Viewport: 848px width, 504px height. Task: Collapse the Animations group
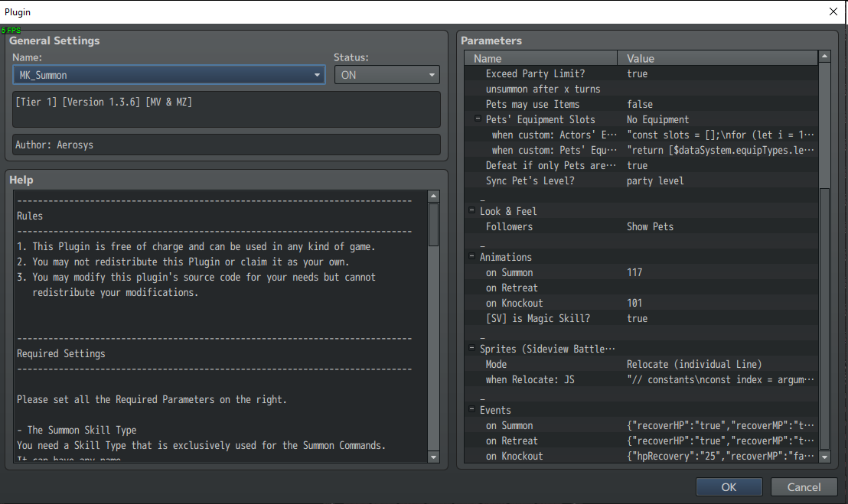[471, 256]
